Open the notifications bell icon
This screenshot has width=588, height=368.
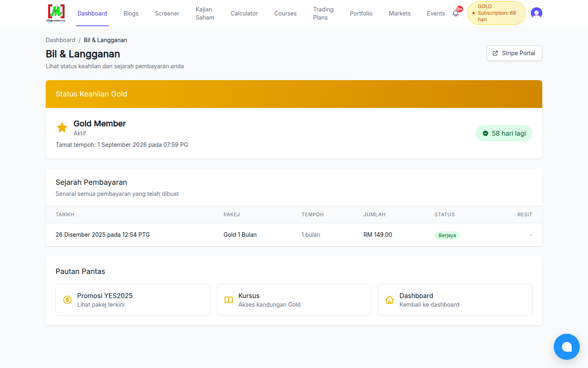click(456, 13)
